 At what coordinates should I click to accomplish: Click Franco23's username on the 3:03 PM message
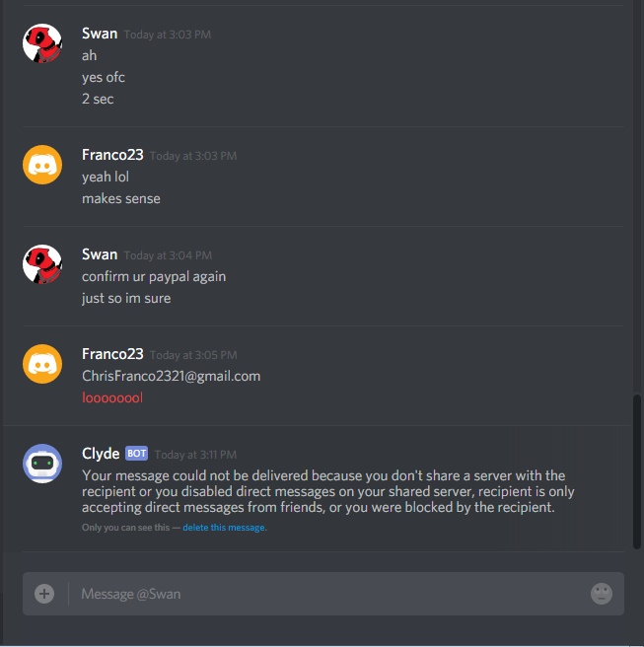click(112, 155)
